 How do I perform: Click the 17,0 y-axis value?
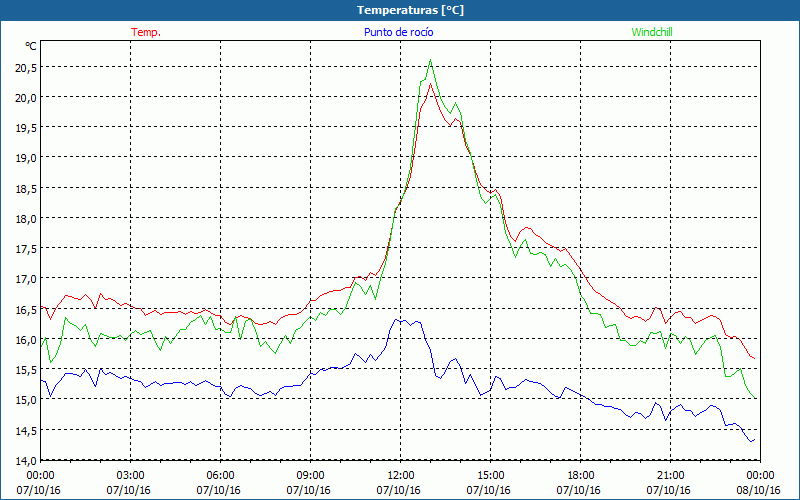coord(26,279)
